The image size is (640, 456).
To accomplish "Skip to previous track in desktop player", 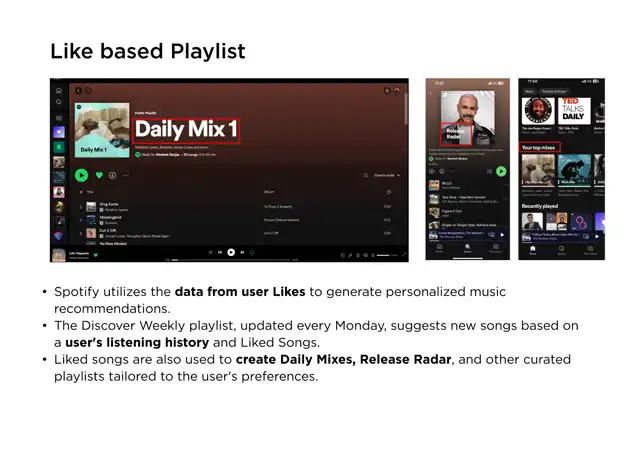I will click(220, 252).
